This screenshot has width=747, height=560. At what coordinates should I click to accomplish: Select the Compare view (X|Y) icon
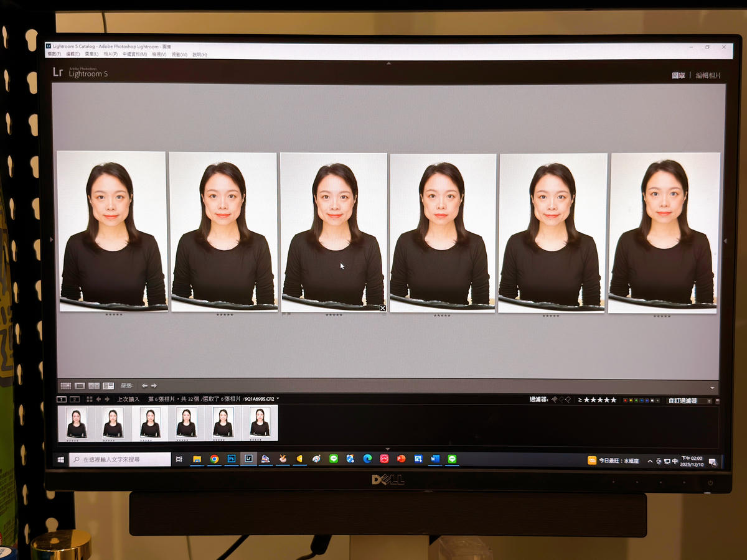tap(94, 386)
